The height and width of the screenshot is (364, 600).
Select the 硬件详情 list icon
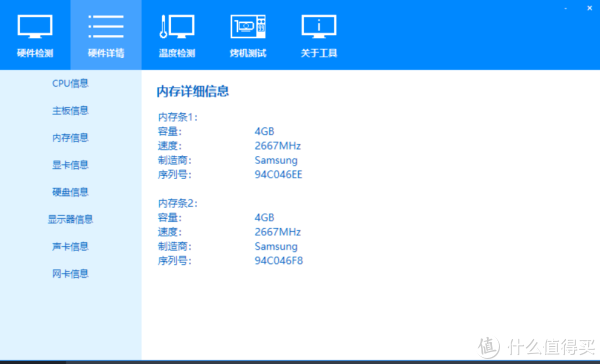click(106, 26)
